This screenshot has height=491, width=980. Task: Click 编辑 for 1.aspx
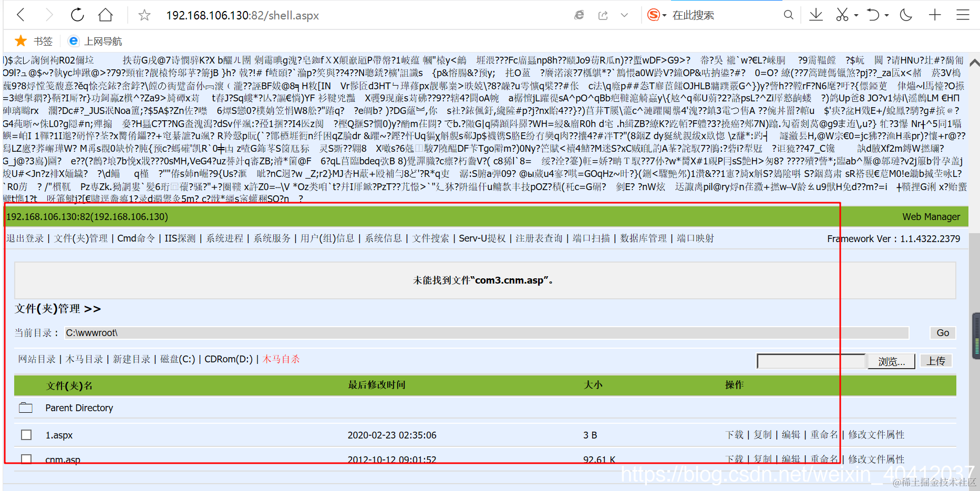tap(791, 435)
